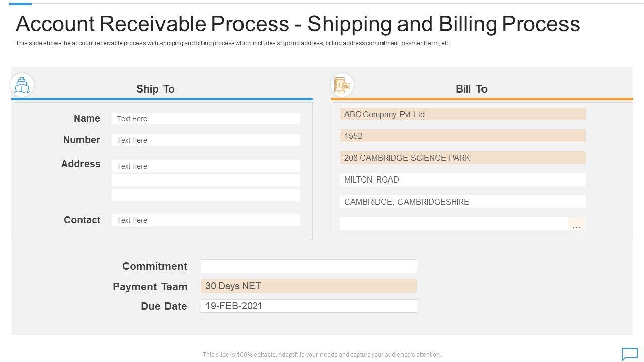The image size is (644, 362).
Task: Focus the Contact text field
Action: [206, 220]
